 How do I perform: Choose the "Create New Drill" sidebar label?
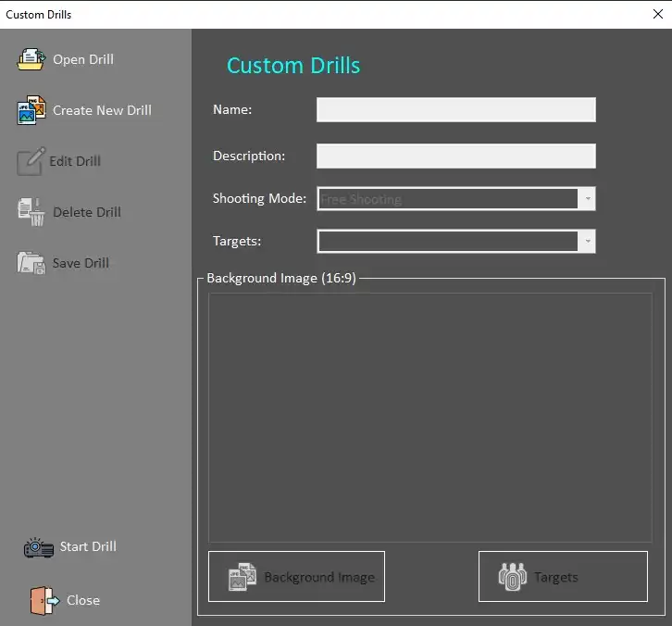tap(102, 110)
